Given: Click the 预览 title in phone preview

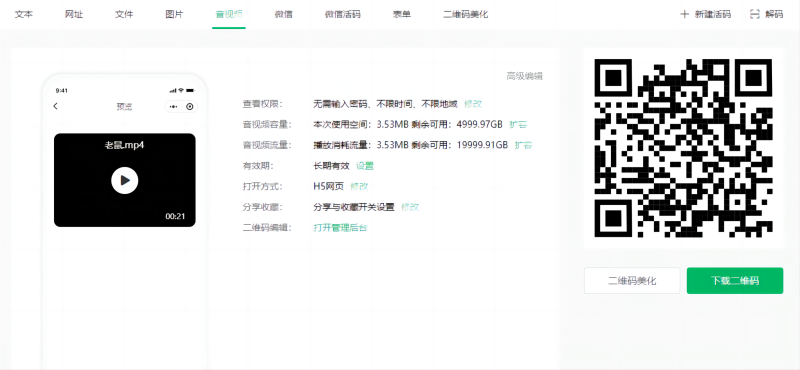Looking at the screenshot, I should point(124,107).
